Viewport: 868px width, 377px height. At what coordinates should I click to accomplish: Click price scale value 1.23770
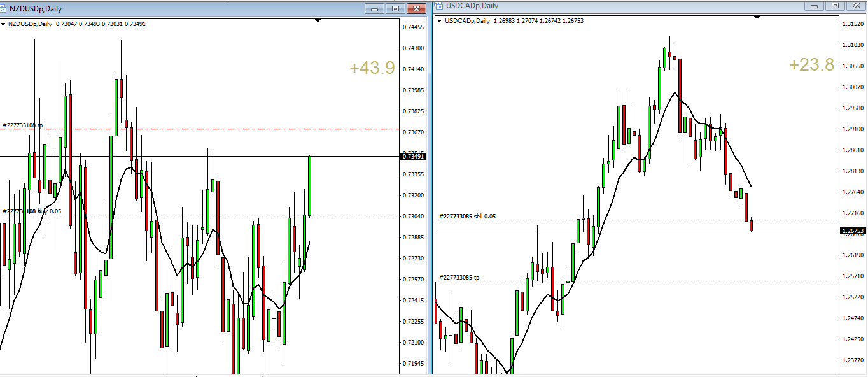click(853, 360)
